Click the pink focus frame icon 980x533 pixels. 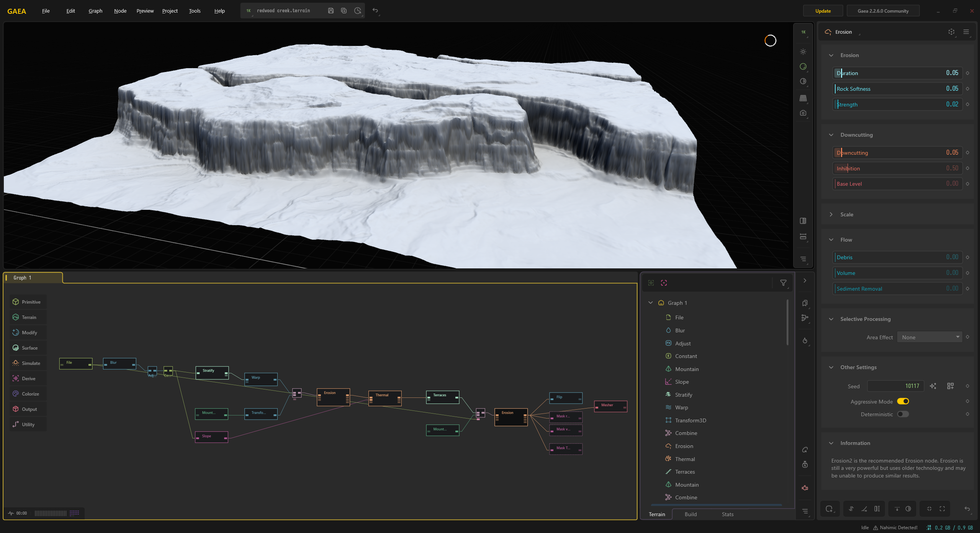(664, 283)
